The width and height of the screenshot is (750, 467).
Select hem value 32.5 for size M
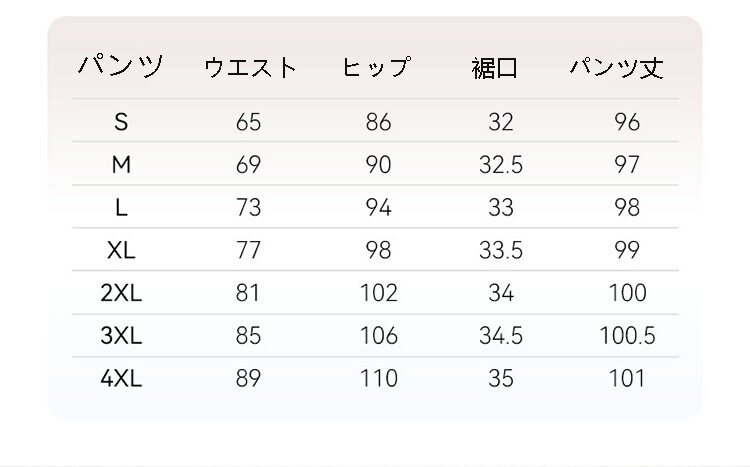pos(501,164)
